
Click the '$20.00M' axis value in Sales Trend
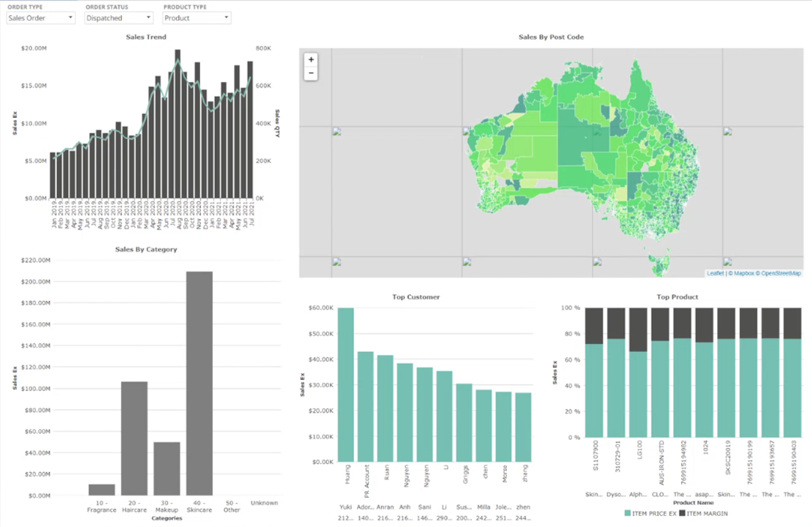click(x=34, y=48)
